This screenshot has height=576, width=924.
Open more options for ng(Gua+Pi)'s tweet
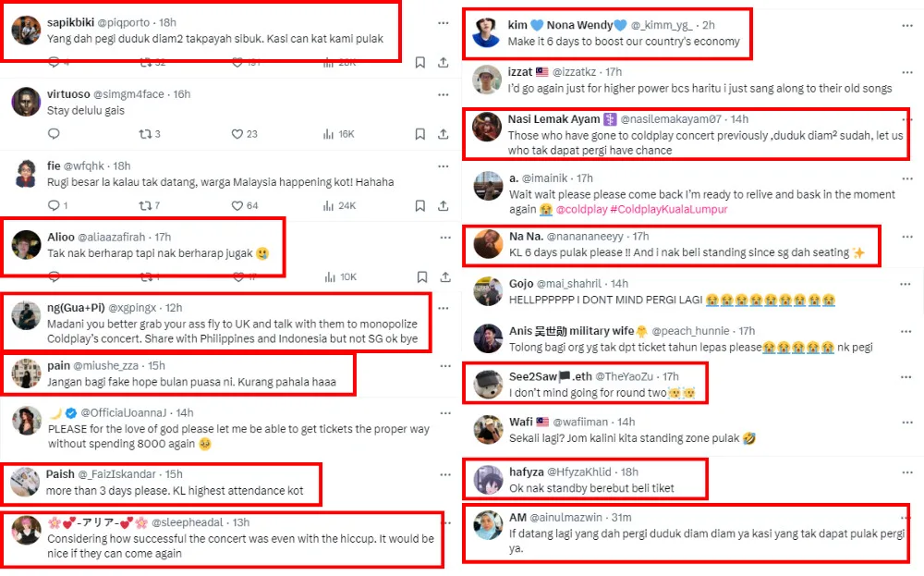click(x=444, y=308)
